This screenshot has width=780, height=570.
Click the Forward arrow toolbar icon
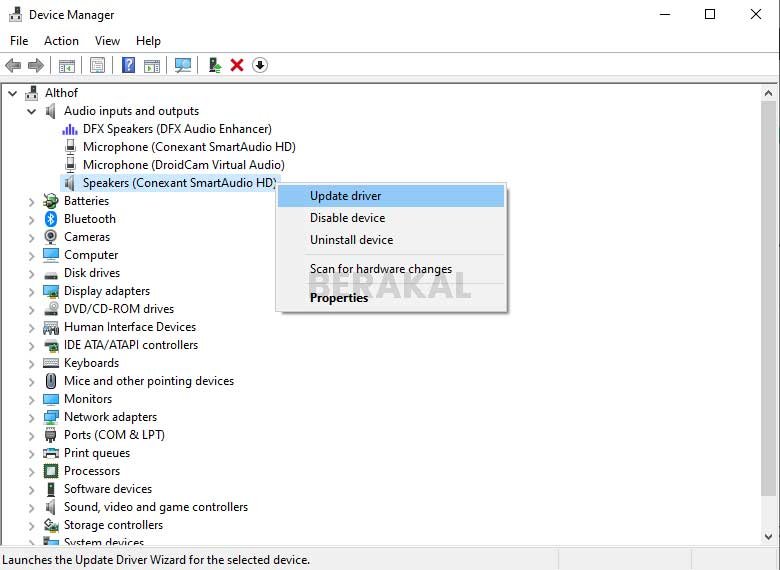pyautogui.click(x=36, y=65)
